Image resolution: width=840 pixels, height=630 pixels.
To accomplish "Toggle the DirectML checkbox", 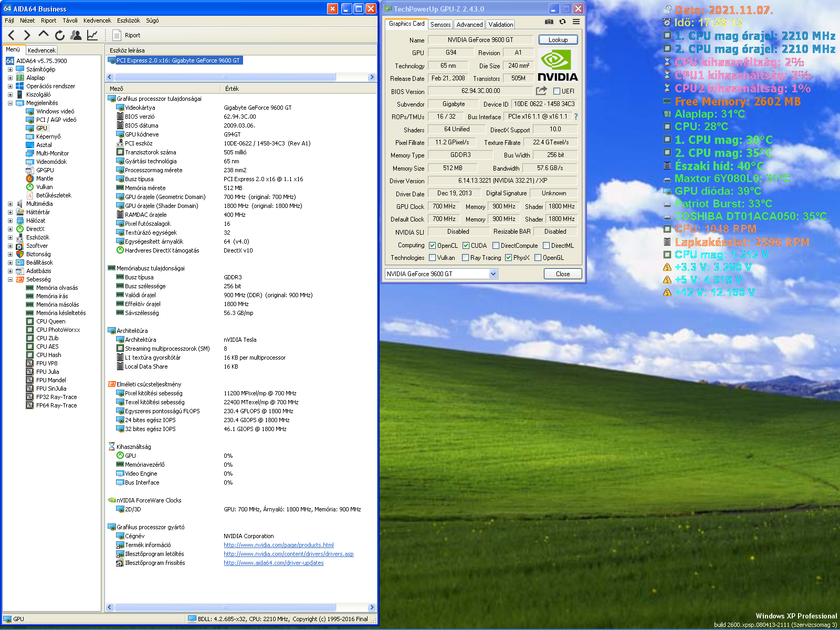I will point(546,246).
